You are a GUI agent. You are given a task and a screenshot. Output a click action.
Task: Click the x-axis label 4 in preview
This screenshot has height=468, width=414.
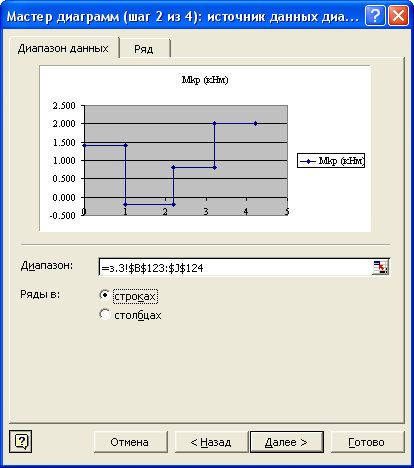click(x=246, y=211)
